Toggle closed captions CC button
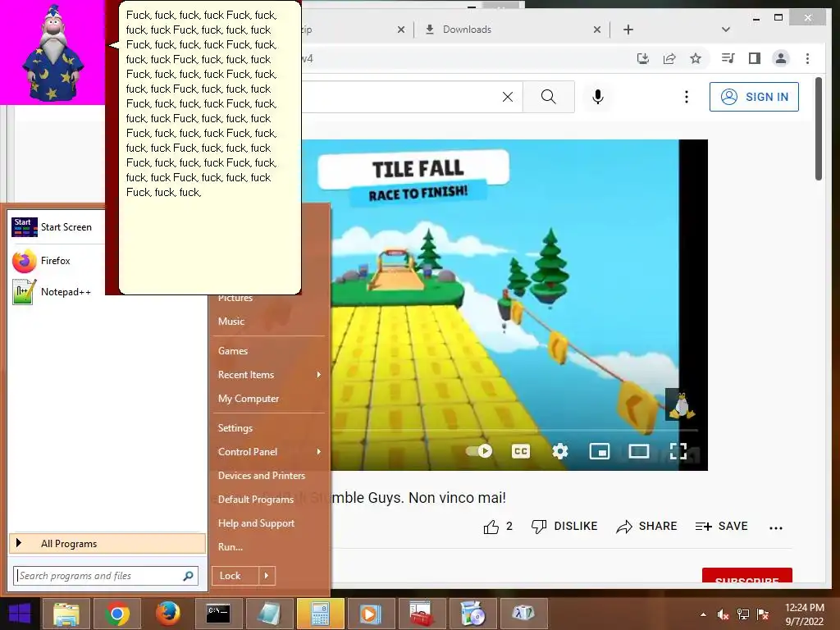 click(521, 452)
